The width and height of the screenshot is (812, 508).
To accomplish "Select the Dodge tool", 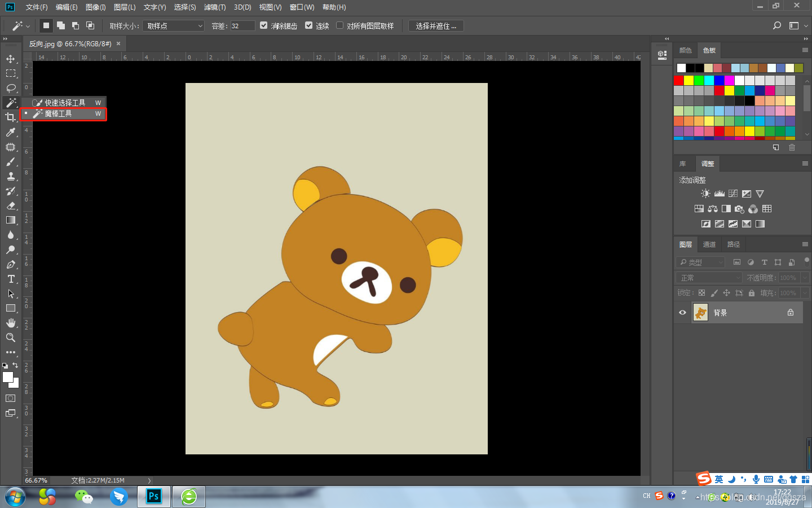I will tap(11, 249).
